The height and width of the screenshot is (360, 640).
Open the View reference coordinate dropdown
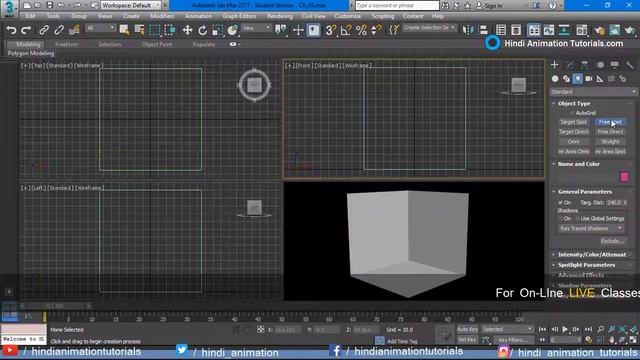(x=256, y=28)
